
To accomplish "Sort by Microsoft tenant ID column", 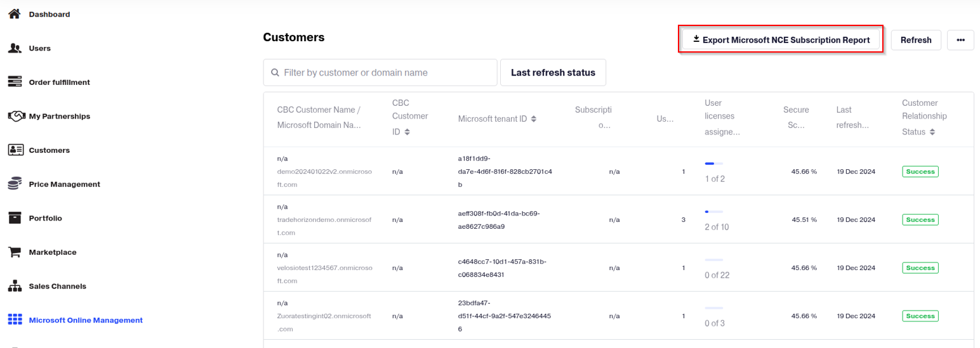I will (x=534, y=119).
